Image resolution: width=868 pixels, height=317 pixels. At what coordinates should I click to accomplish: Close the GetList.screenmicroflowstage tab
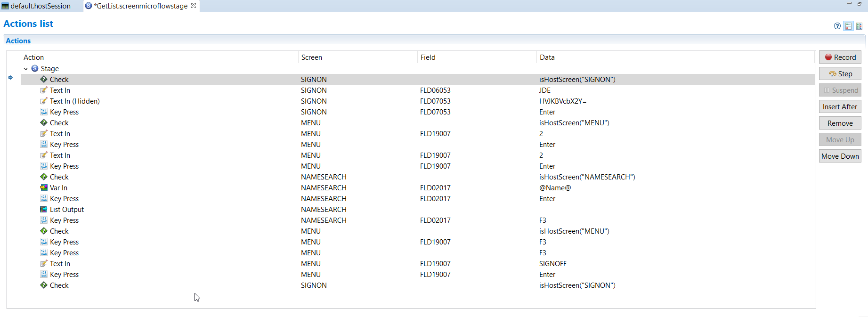tap(194, 6)
